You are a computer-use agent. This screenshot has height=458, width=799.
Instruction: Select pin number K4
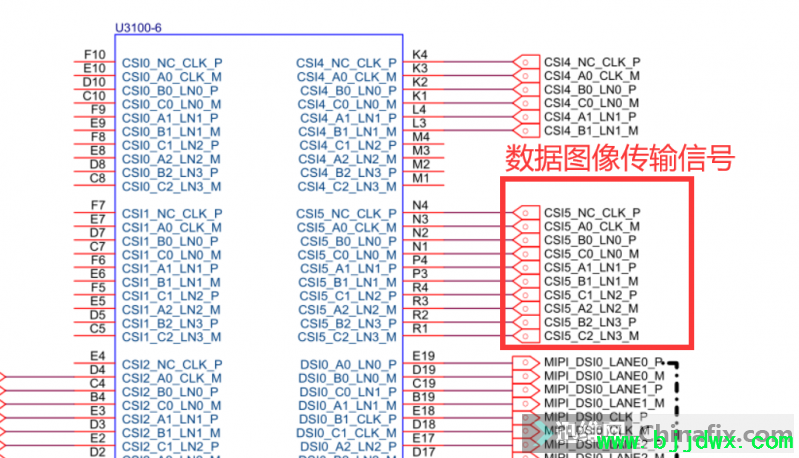[420, 55]
